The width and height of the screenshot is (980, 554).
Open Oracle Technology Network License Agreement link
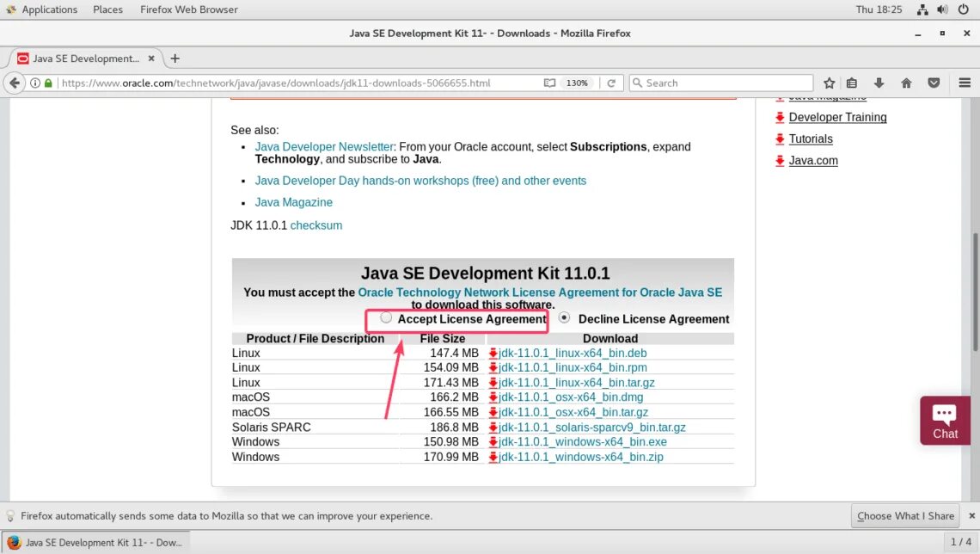540,292
